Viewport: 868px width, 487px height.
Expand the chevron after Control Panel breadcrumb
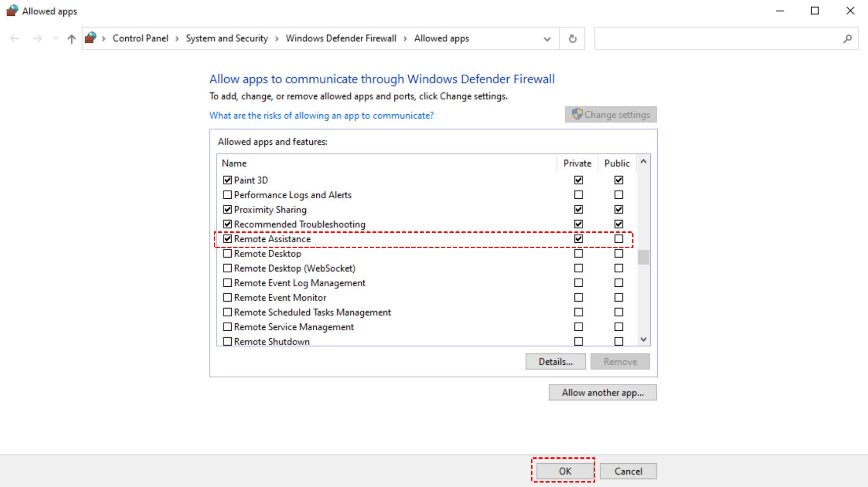tap(177, 39)
